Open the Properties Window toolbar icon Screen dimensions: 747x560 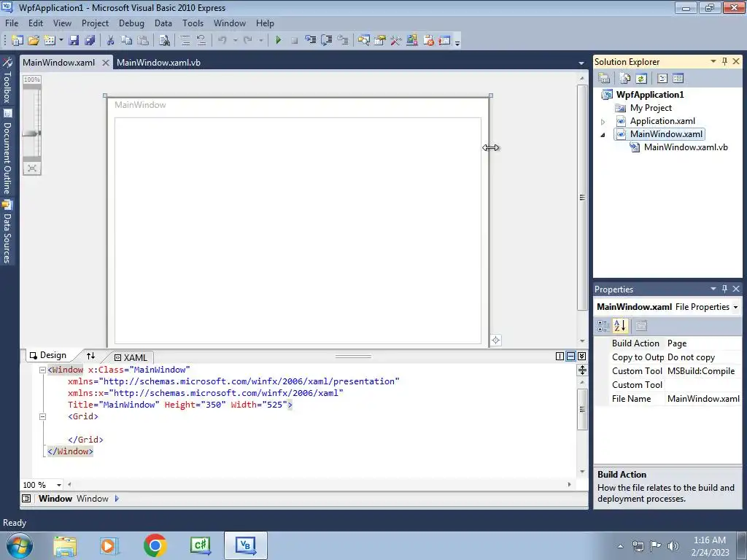pyautogui.click(x=379, y=41)
